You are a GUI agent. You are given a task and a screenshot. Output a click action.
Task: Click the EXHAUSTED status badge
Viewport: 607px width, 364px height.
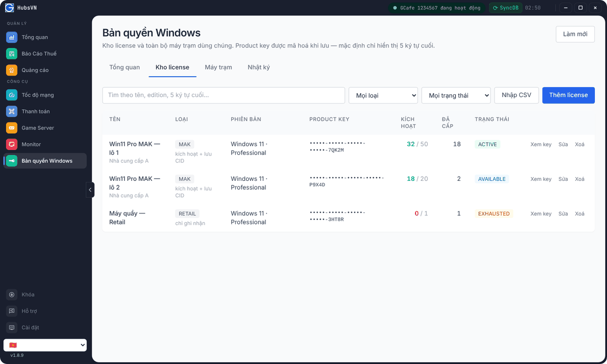(x=493, y=213)
